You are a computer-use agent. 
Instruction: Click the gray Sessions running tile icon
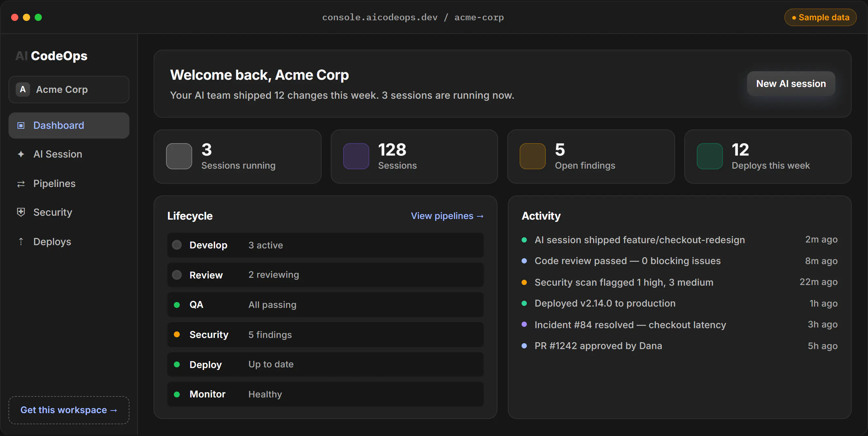click(x=179, y=156)
